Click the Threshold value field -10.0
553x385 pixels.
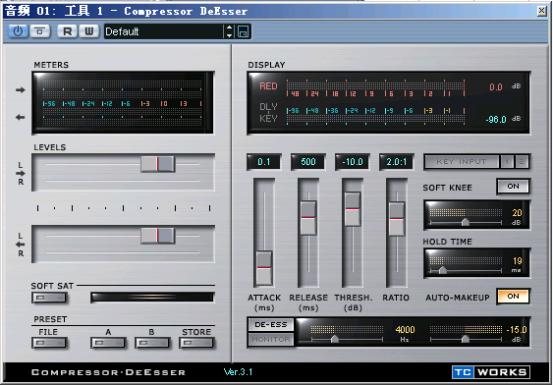pyautogui.click(x=352, y=162)
